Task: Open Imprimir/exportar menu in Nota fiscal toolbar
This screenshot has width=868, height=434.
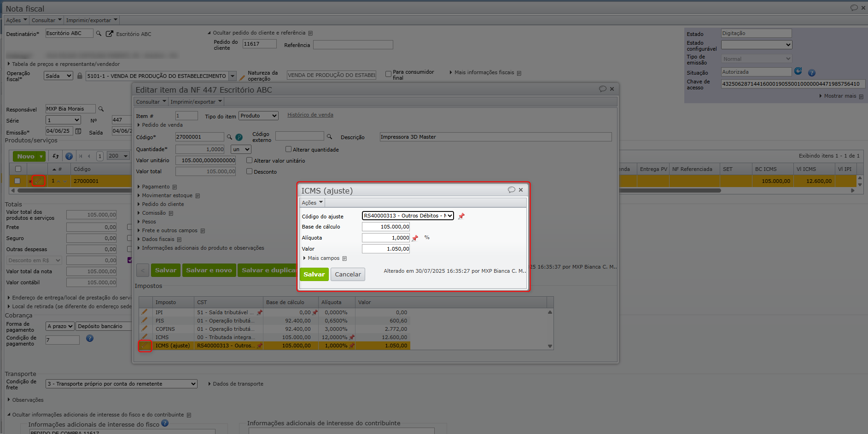Action: click(91, 20)
